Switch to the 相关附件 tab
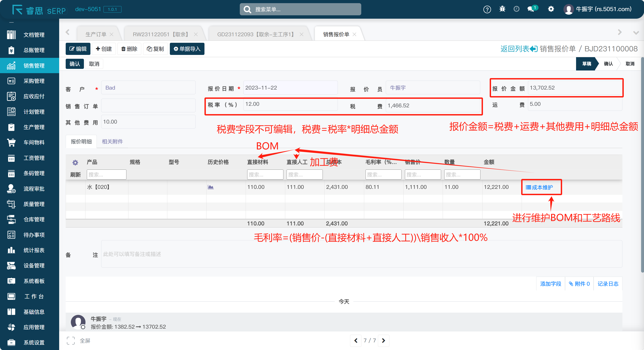The width and height of the screenshot is (644, 350). point(112,142)
